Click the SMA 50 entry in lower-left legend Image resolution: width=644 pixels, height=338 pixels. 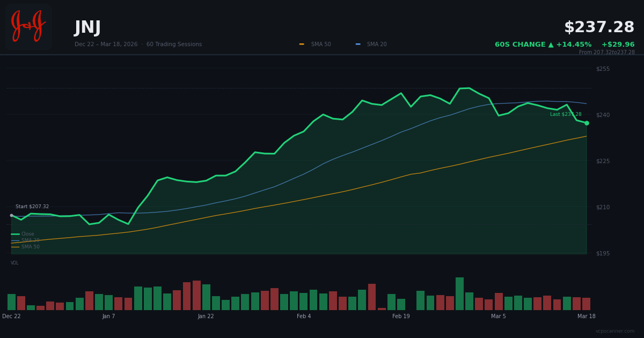coord(25,247)
